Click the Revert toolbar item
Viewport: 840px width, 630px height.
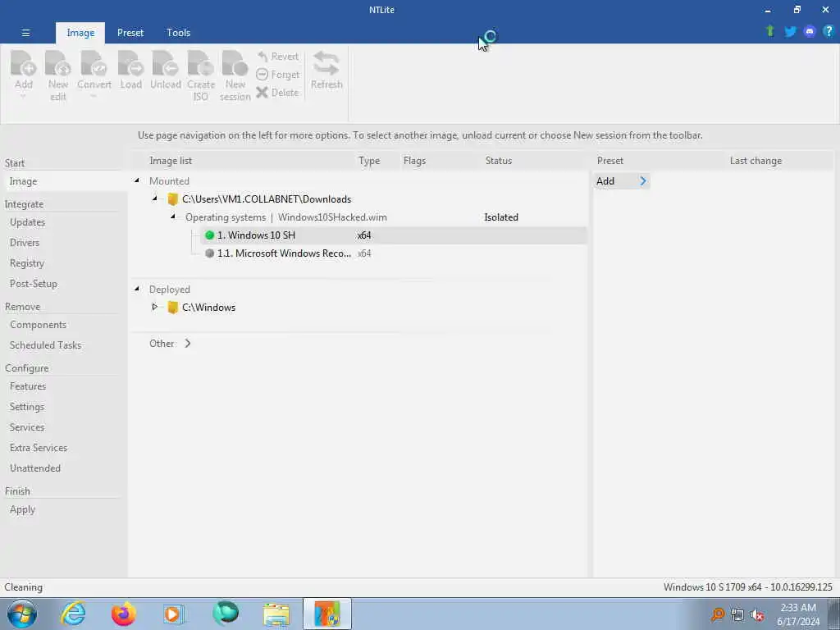(277, 57)
